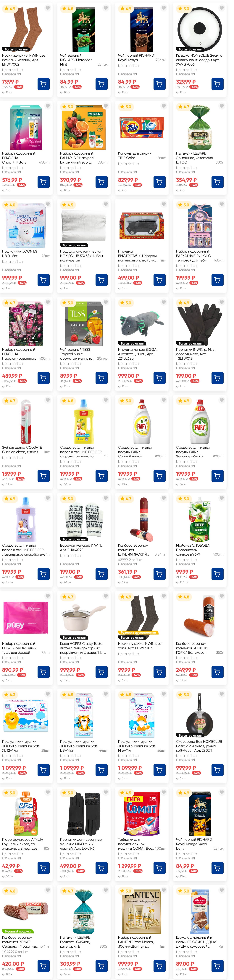Add FAIRY Сочный лимон to cart
The width and height of the screenshot is (234, 980).
(x=159, y=476)
